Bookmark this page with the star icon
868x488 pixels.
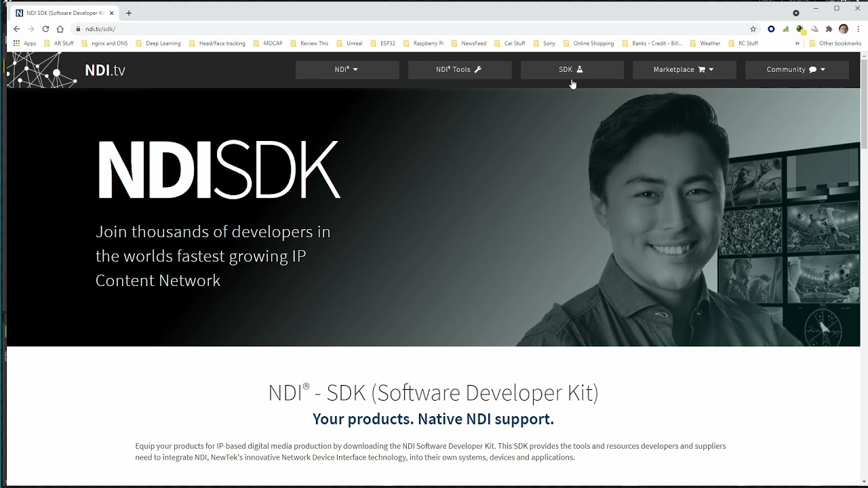pos(753,29)
